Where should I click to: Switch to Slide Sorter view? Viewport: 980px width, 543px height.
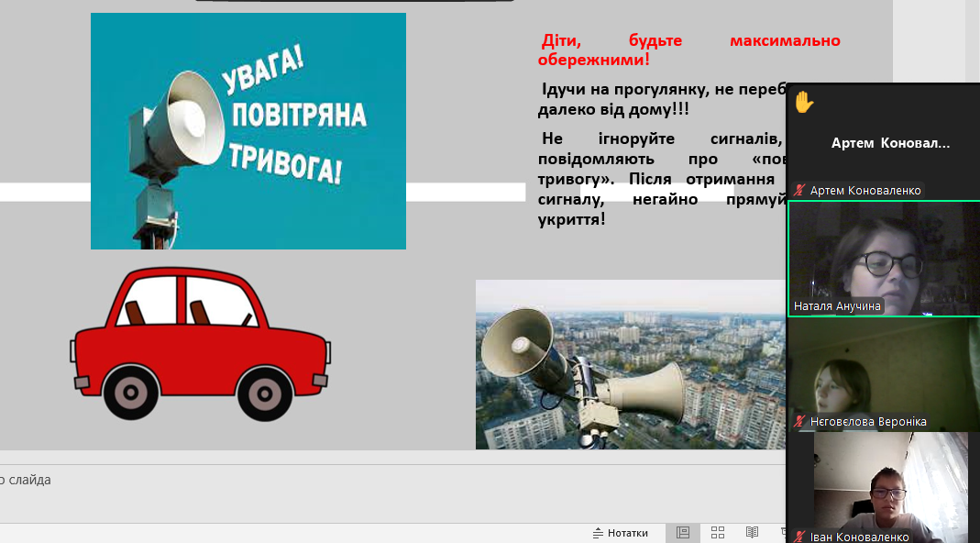coord(718,533)
